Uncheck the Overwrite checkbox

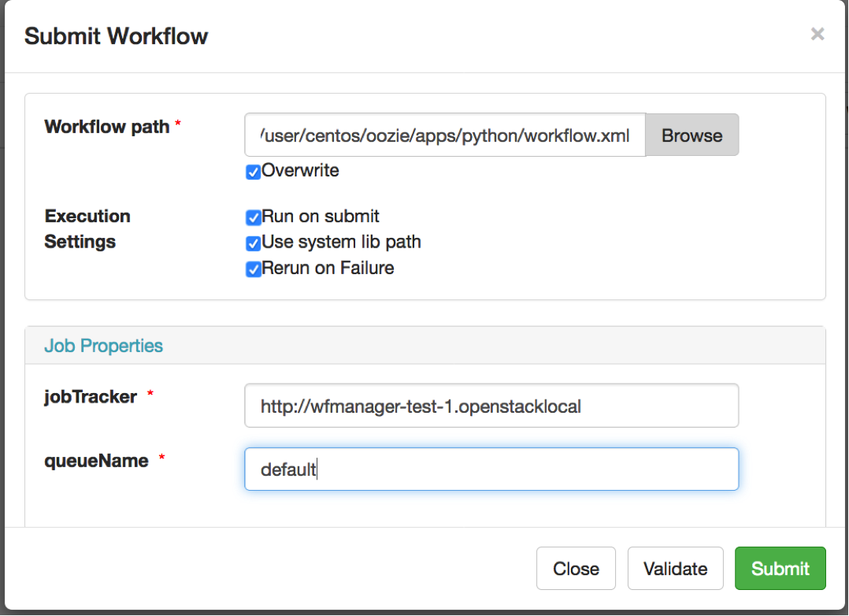click(253, 172)
